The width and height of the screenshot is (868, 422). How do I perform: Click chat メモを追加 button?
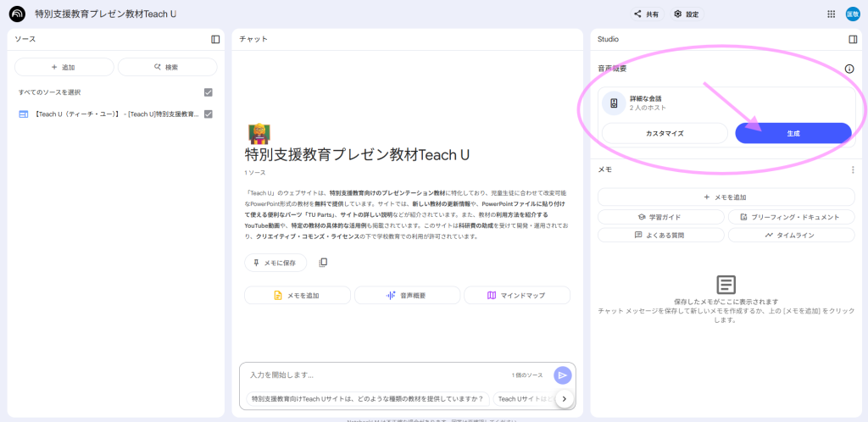[298, 296]
